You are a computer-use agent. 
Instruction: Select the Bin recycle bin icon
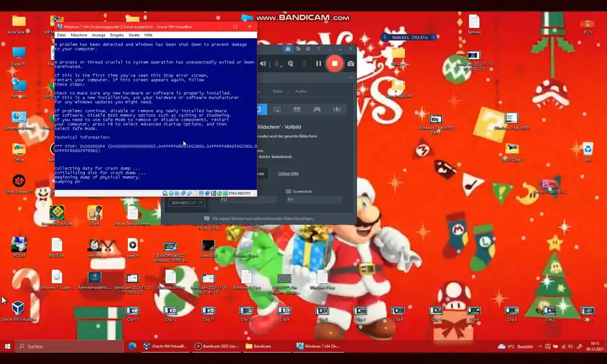coord(588,152)
